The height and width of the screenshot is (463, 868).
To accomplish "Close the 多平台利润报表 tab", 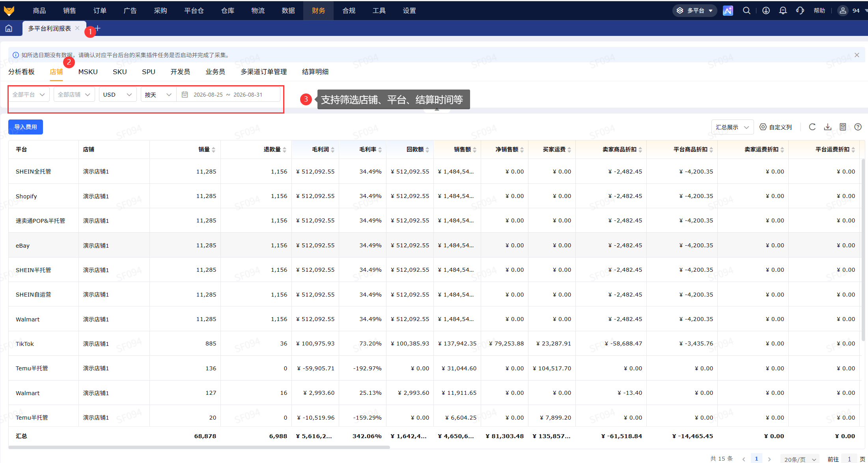I will point(77,28).
